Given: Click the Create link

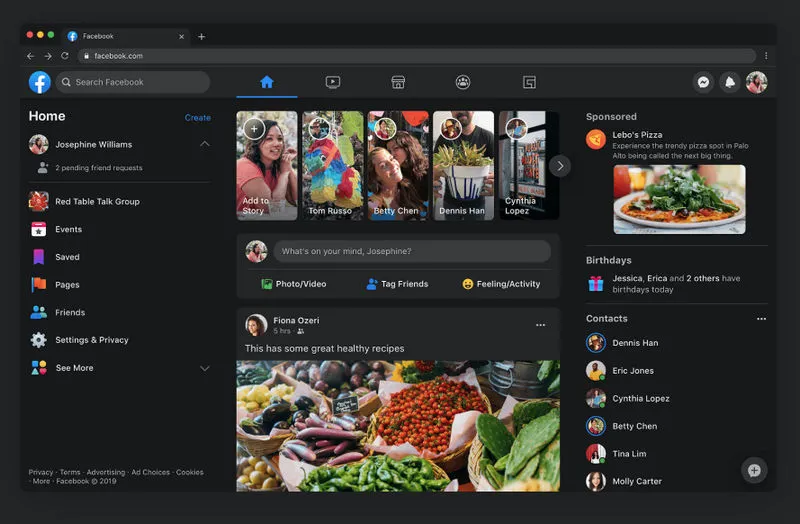Looking at the screenshot, I should [197, 118].
